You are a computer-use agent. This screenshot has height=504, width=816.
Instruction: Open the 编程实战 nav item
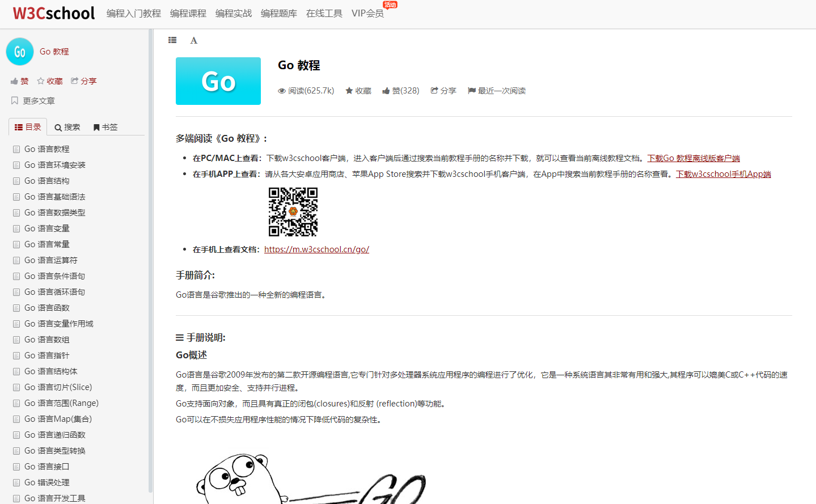[x=234, y=13]
